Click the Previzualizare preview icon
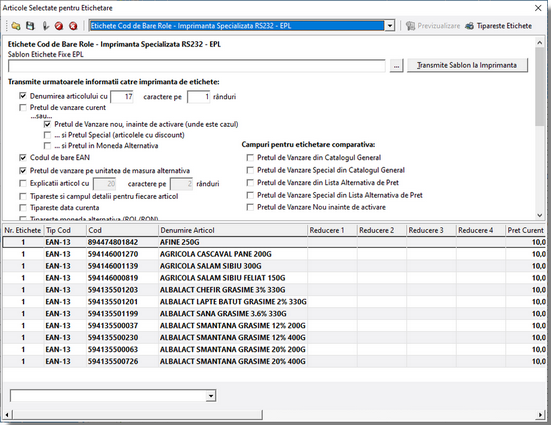The height and width of the screenshot is (425, 551). pyautogui.click(x=410, y=26)
